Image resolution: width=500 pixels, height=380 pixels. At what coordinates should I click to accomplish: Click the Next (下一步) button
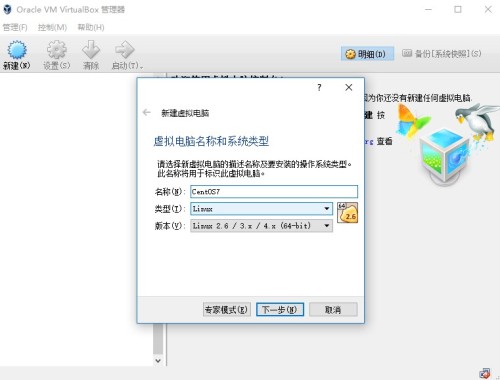(280, 310)
